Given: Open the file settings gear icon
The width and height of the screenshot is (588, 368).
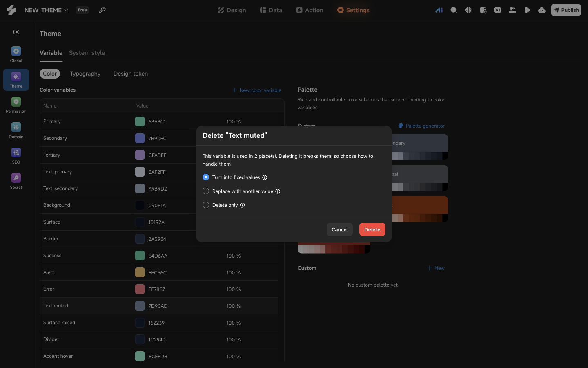Looking at the screenshot, I should coord(483,10).
